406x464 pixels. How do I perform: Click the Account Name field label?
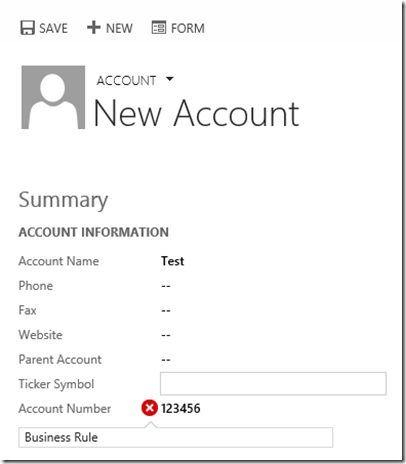pos(59,261)
